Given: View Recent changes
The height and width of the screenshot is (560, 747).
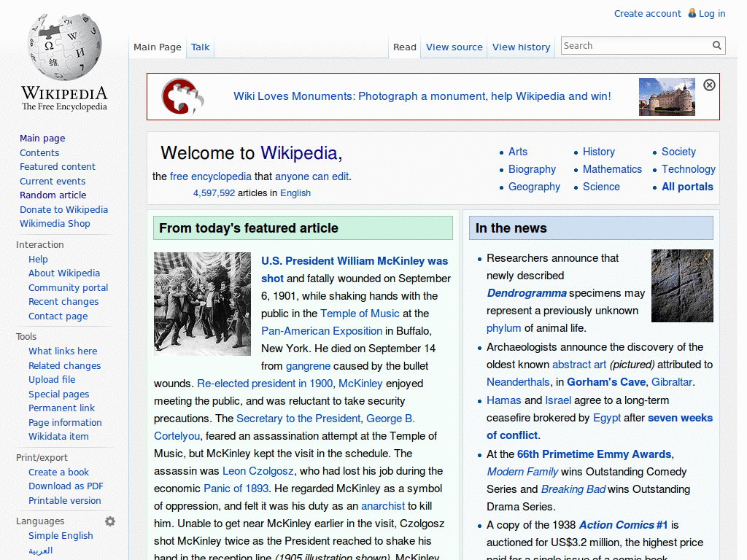Looking at the screenshot, I should (63, 301).
